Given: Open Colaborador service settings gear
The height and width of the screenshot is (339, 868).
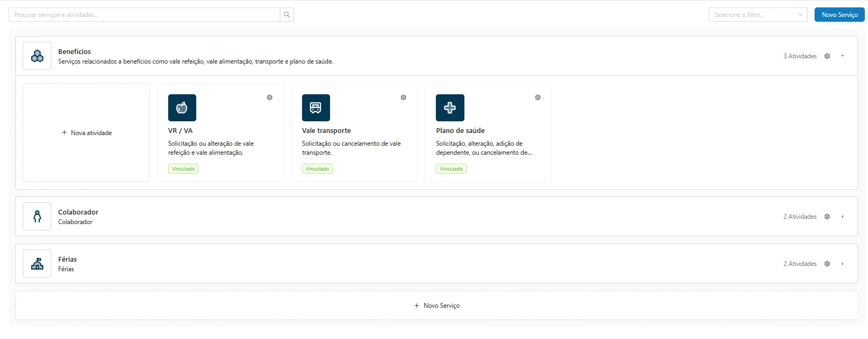Looking at the screenshot, I should pos(827,217).
